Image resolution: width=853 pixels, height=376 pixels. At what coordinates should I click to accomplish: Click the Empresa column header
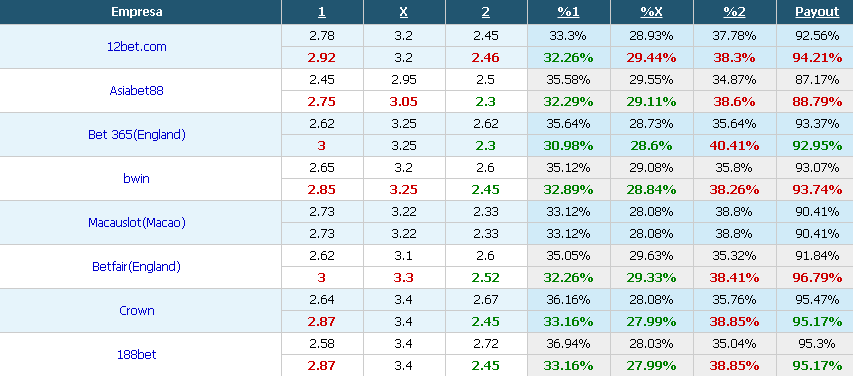[x=137, y=12]
